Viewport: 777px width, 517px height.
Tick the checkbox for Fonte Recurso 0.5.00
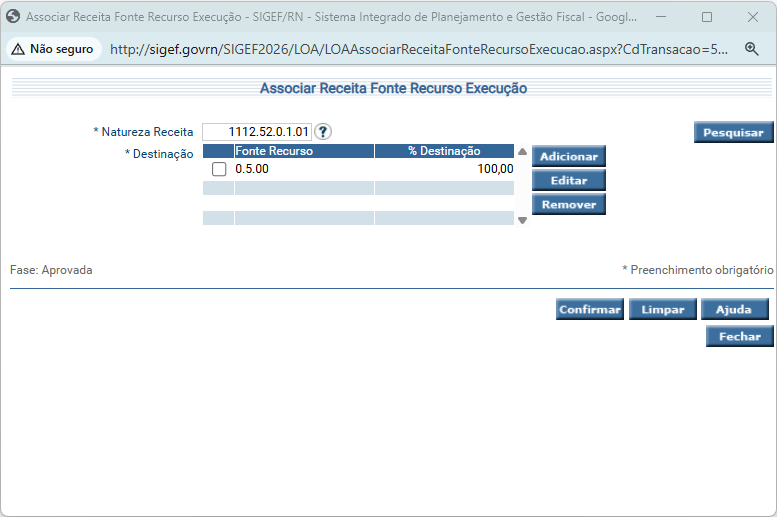point(219,169)
